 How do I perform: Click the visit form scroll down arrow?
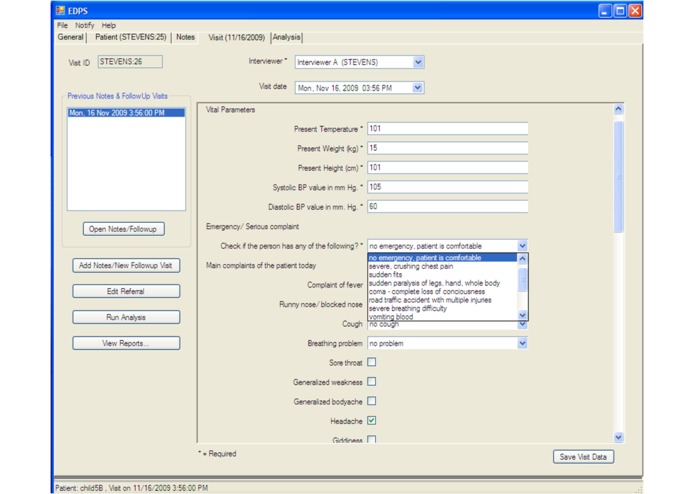point(618,438)
